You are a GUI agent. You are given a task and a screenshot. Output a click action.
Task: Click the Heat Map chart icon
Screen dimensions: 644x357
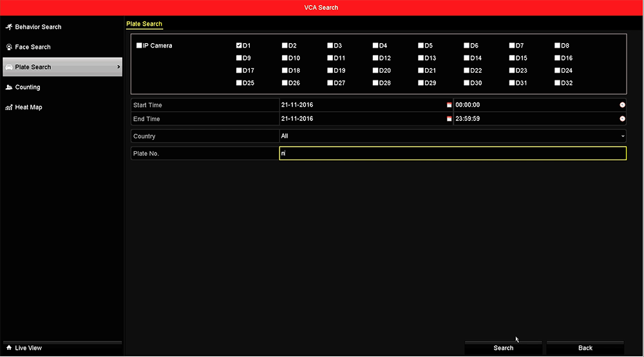(x=8, y=107)
